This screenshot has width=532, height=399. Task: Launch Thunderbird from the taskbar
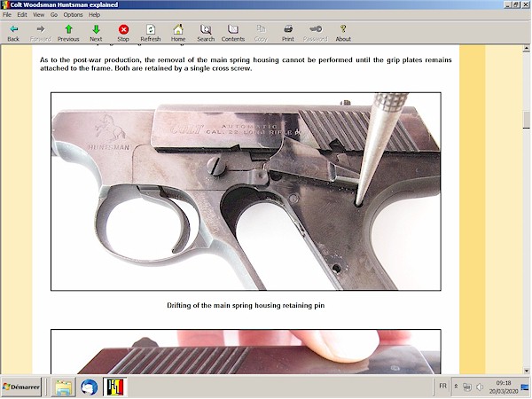(x=90, y=387)
